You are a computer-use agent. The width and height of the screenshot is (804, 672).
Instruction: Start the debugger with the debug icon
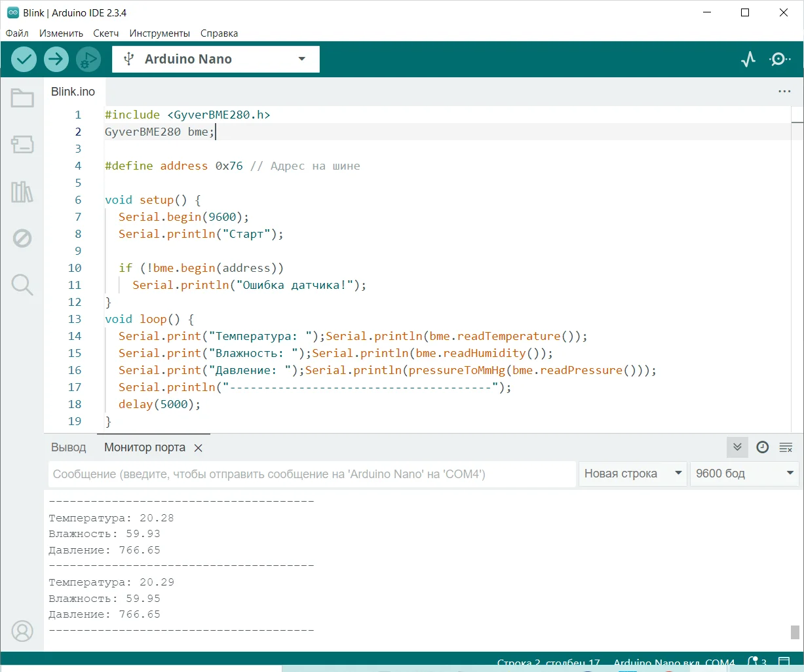point(88,60)
